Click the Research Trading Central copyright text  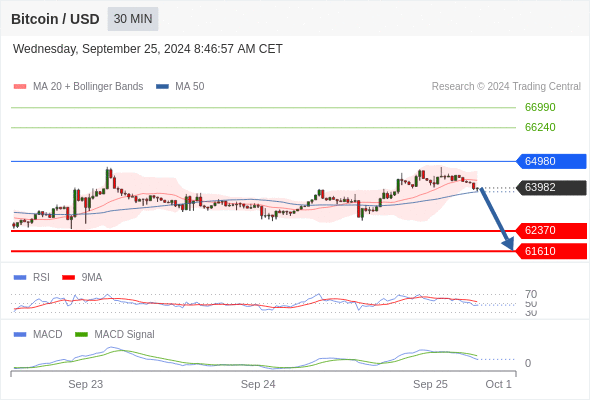tap(506, 87)
